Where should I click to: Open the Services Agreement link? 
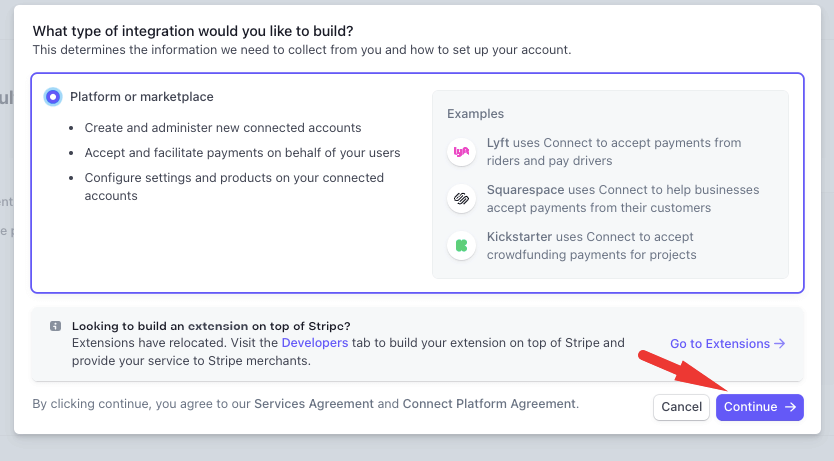click(x=313, y=404)
